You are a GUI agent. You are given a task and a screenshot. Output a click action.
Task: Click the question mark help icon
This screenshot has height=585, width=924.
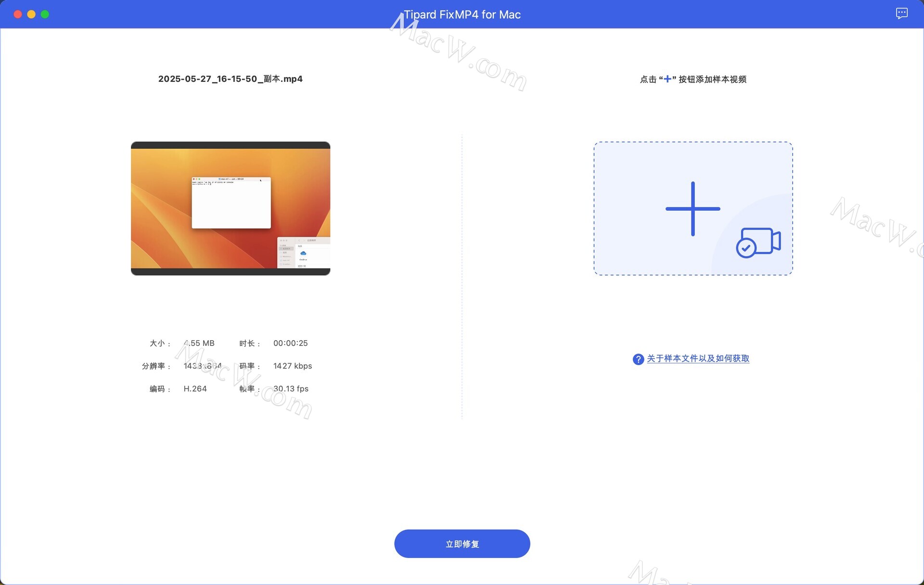638,359
